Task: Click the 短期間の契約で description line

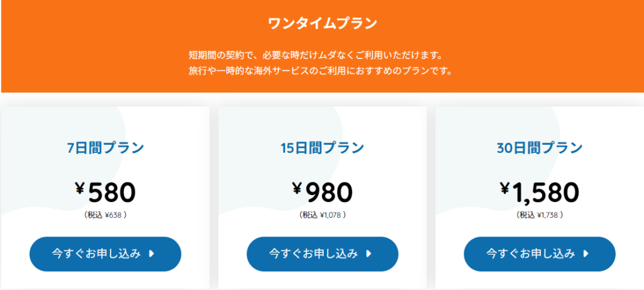Action: click(x=322, y=53)
